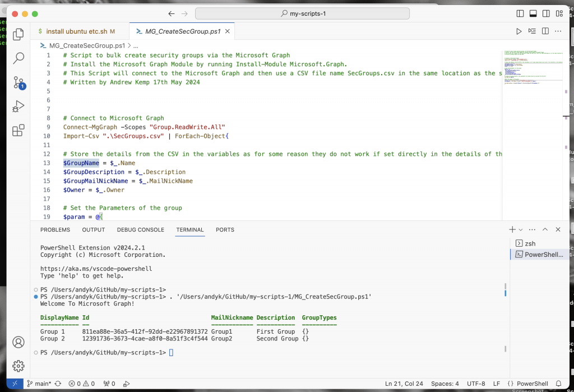Change the PowerShell language mode in status bar

(x=533, y=384)
